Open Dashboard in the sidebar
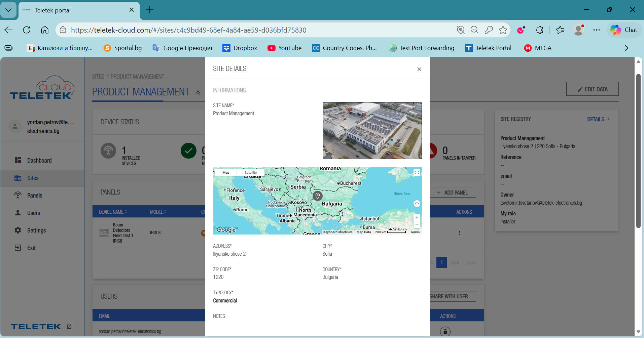 tap(39, 161)
